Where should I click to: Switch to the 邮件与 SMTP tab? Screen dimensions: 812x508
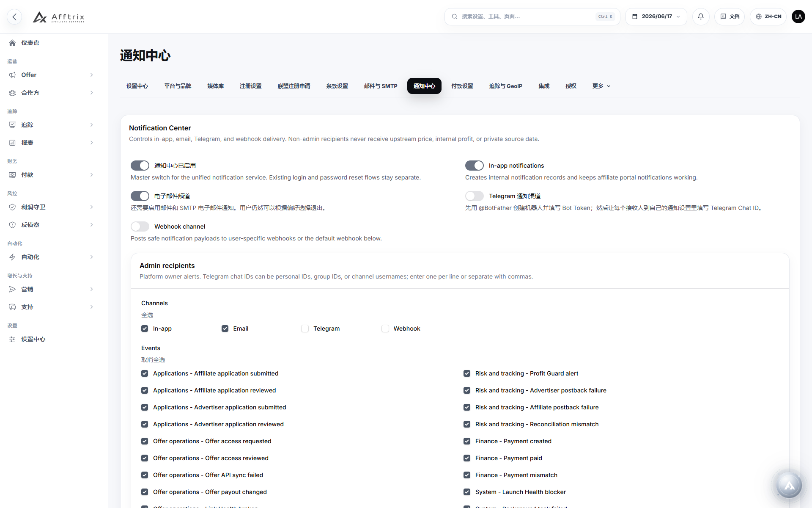[381, 86]
